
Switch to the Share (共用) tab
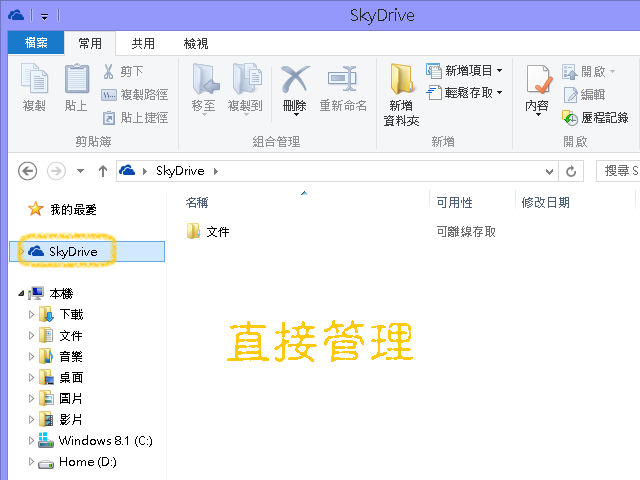[143, 43]
